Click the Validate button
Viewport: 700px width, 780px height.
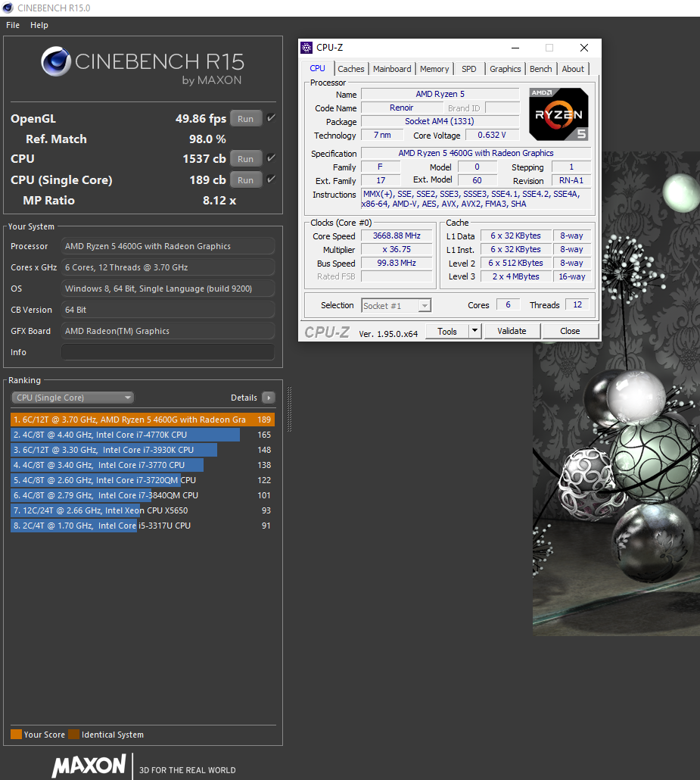[512, 331]
